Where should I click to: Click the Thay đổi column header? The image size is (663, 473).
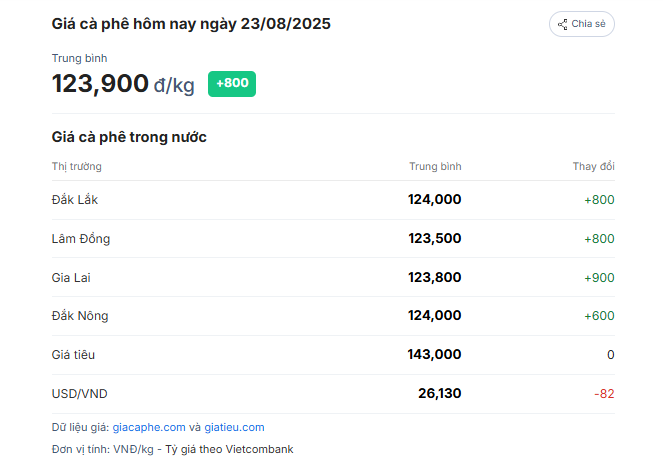(x=594, y=167)
